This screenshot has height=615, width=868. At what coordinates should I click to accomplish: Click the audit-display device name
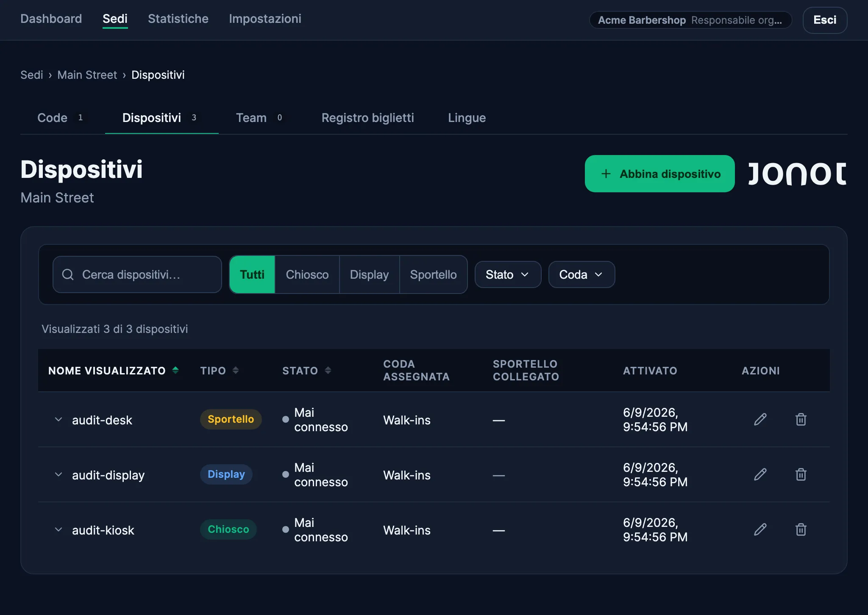(108, 475)
